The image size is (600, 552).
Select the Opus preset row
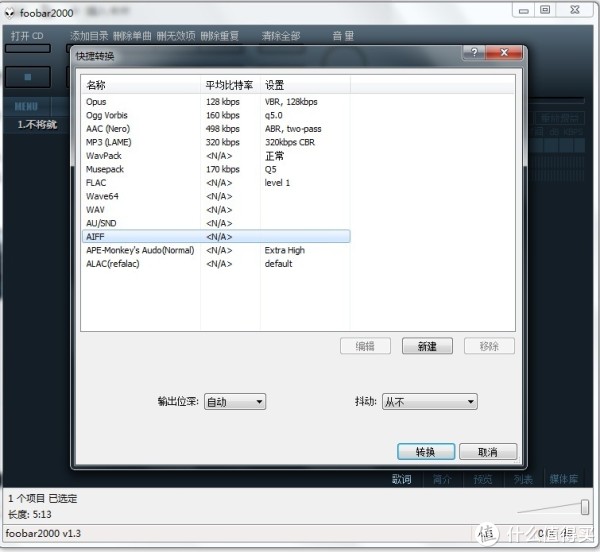tap(216, 102)
